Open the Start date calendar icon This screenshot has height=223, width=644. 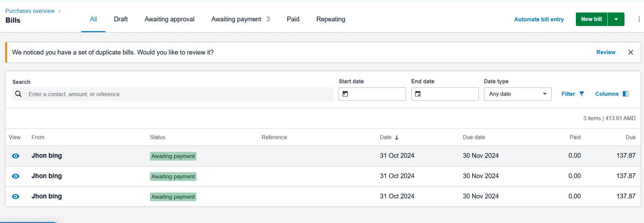pyautogui.click(x=345, y=94)
